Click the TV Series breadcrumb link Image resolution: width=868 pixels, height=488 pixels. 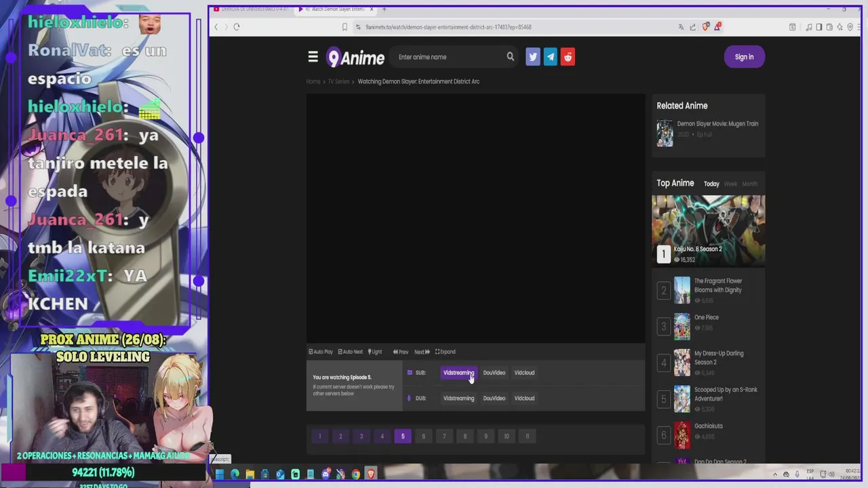click(338, 81)
